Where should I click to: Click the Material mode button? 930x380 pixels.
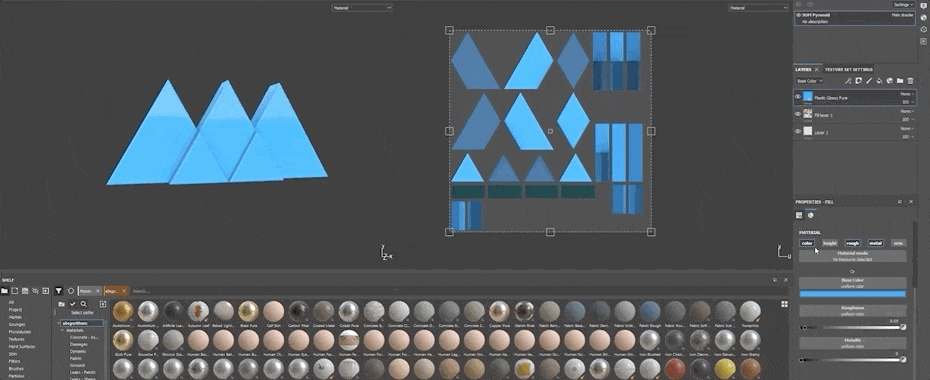point(852,256)
